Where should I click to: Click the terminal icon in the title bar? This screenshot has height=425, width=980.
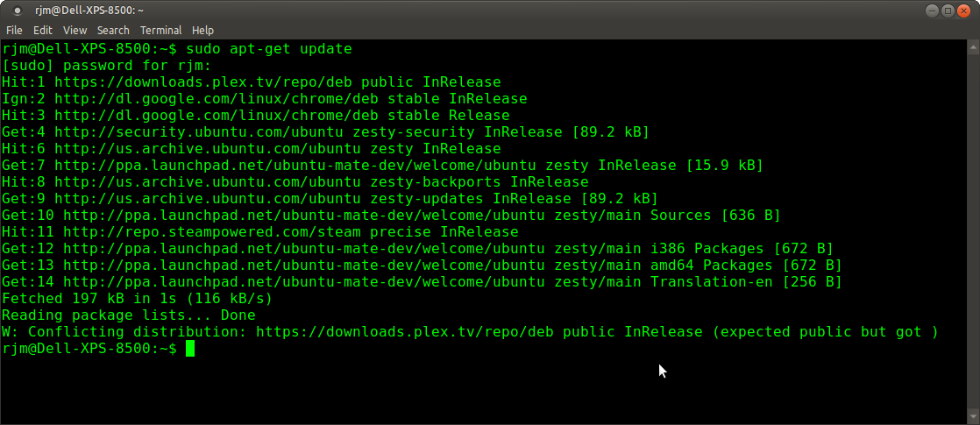[x=17, y=11]
